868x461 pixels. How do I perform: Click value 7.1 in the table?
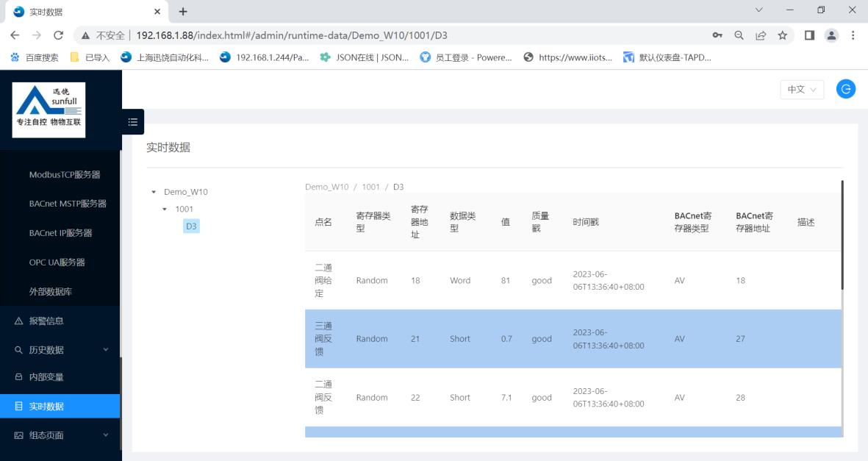pos(506,397)
